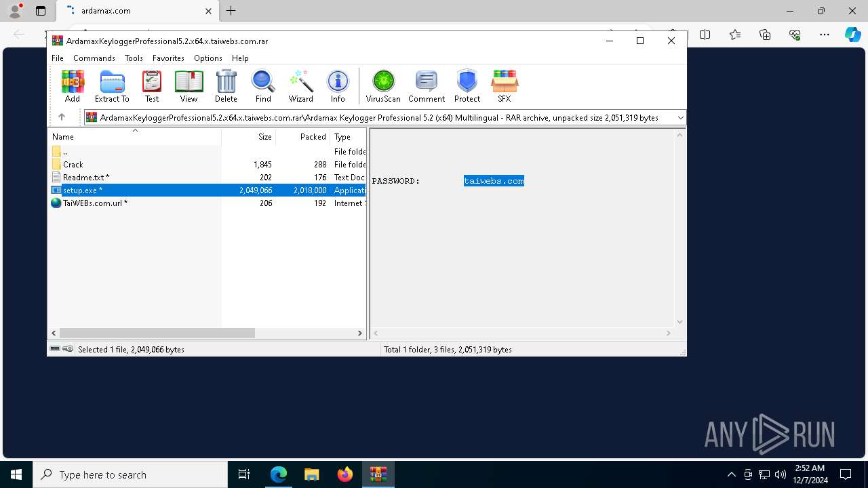The width and height of the screenshot is (868, 488).
Task: Create SFX archive with the SFX icon
Action: pyautogui.click(x=505, y=86)
